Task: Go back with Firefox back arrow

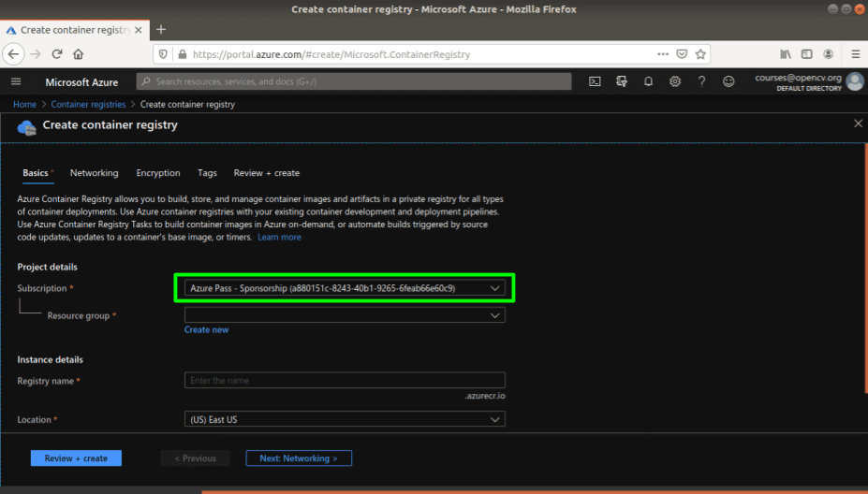Action: click(13, 54)
